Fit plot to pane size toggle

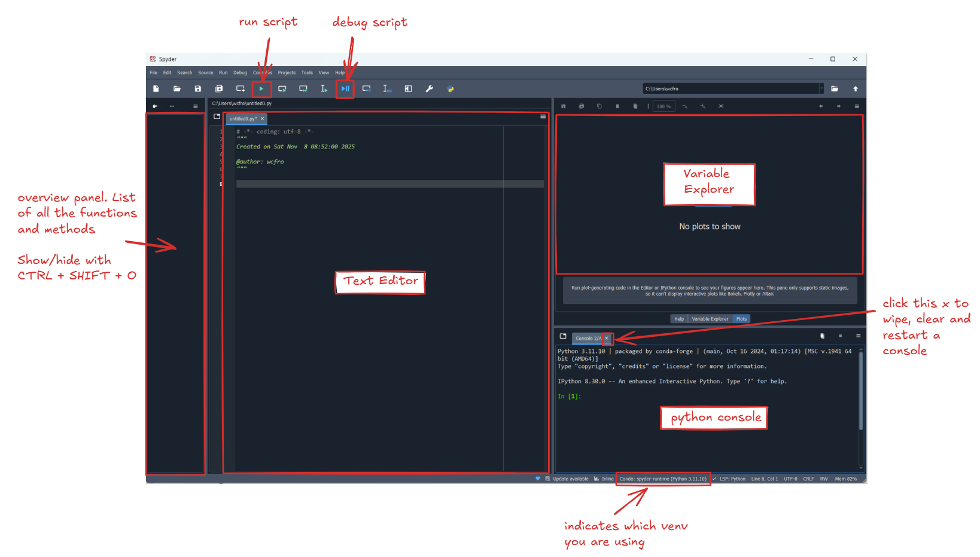pyautogui.click(x=721, y=106)
